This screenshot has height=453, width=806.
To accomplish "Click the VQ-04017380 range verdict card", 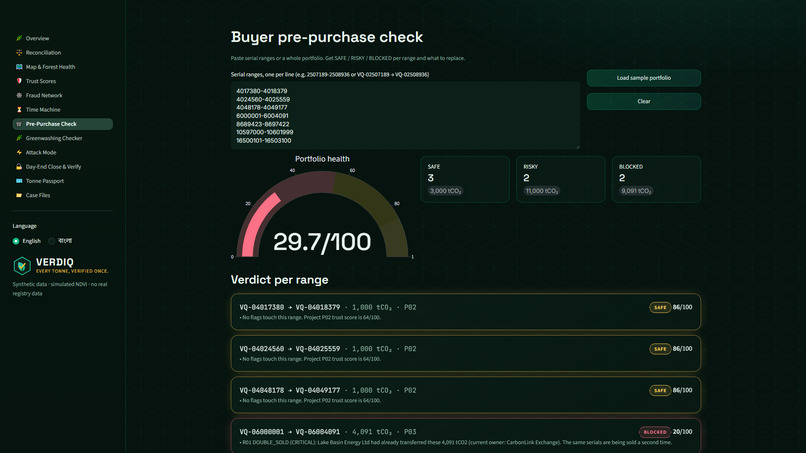I will 466,312.
